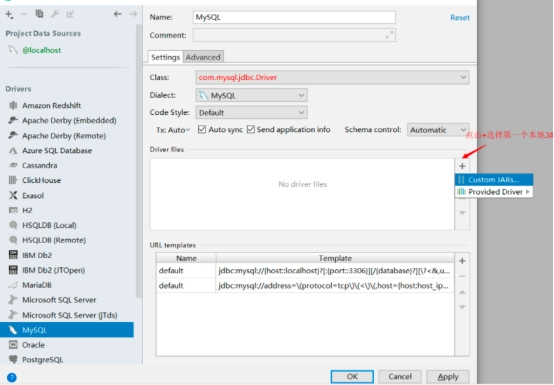
Task: Remove URL template with minus icon
Action: pyautogui.click(x=462, y=276)
